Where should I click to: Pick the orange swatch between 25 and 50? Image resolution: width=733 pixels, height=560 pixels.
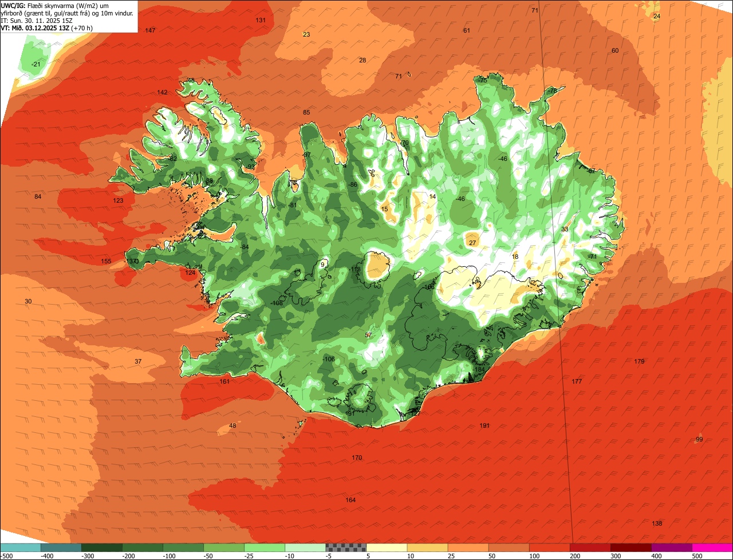468,547
